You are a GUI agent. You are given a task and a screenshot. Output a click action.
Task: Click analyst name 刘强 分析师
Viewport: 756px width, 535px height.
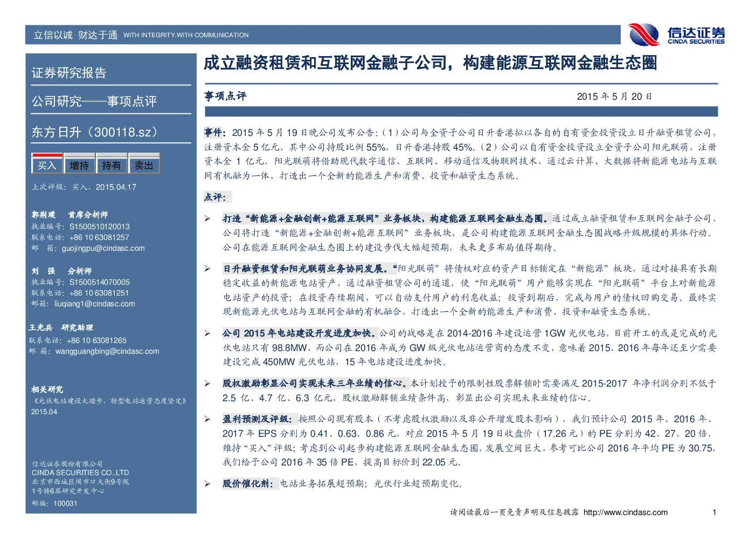click(61, 271)
